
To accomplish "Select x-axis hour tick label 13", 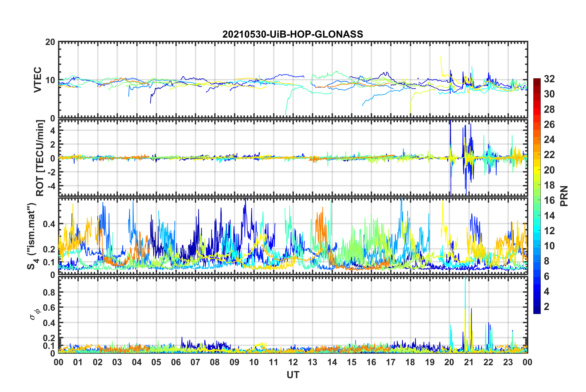I will pyautogui.click(x=312, y=362).
